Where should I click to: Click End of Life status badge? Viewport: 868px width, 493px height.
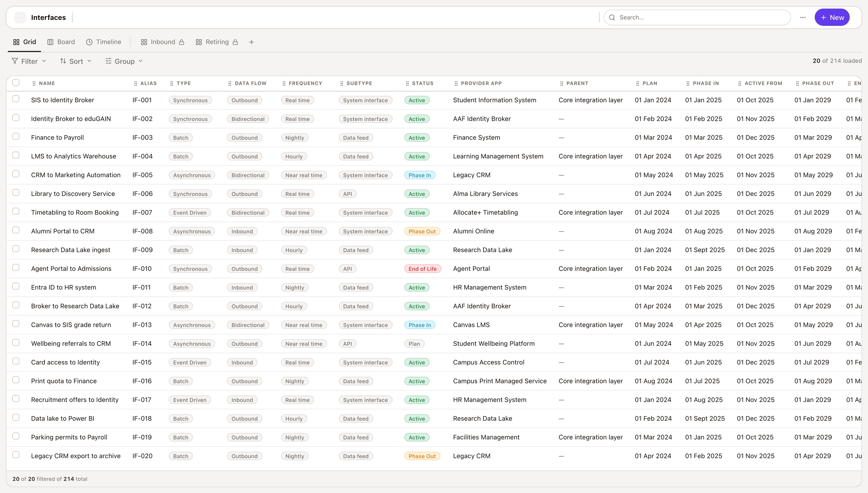[422, 269]
